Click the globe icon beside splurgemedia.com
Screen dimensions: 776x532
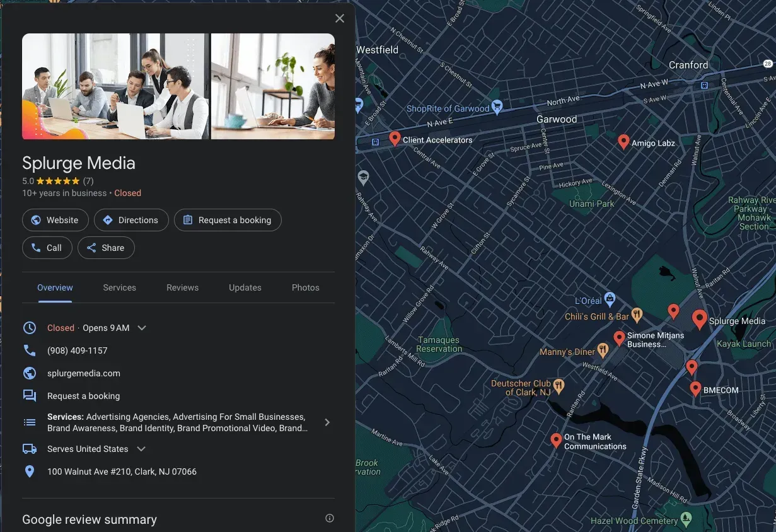click(30, 373)
